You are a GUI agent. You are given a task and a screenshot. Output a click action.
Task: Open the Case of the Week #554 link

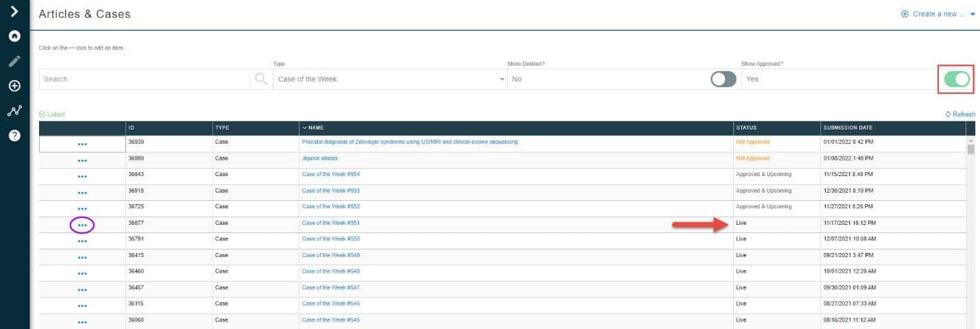[x=330, y=174]
